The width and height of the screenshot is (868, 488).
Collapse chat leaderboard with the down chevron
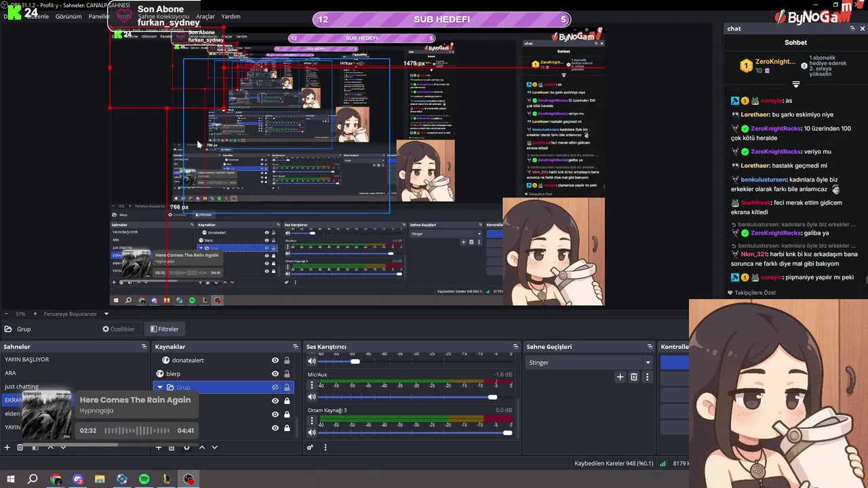(796, 85)
